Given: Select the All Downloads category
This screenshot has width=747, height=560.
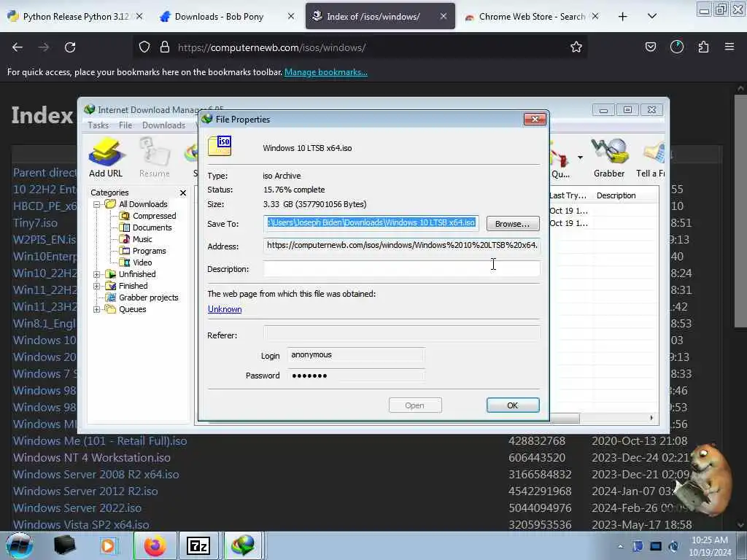Looking at the screenshot, I should [143, 204].
